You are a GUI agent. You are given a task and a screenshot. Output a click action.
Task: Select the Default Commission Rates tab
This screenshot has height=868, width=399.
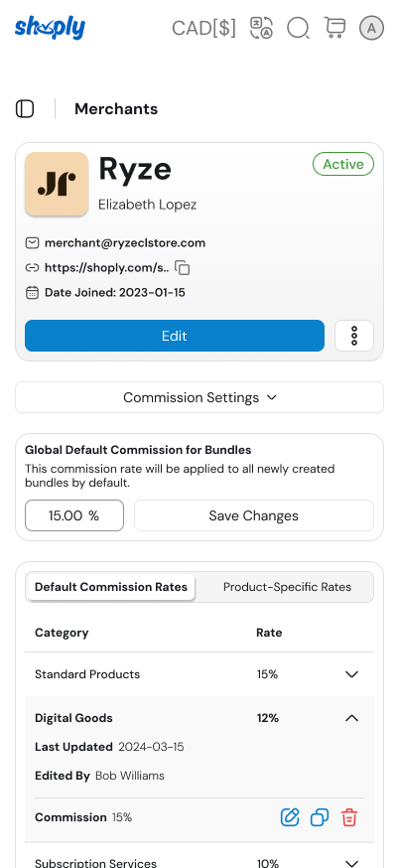tap(111, 587)
